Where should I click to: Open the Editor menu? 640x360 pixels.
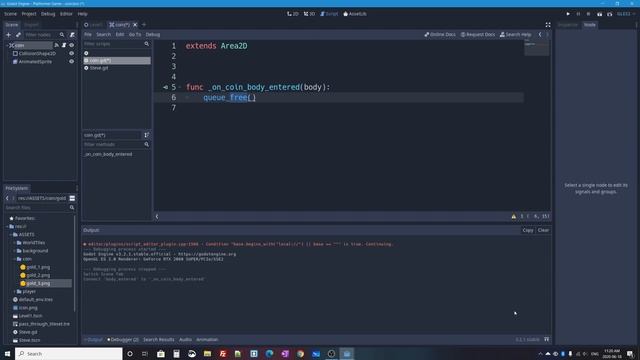(66, 14)
